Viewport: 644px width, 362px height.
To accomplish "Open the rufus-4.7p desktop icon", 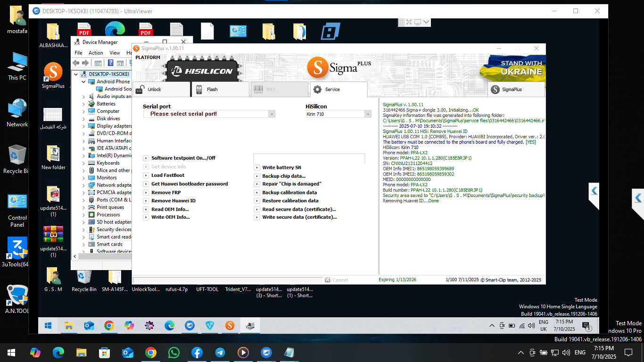I will coord(177,289).
